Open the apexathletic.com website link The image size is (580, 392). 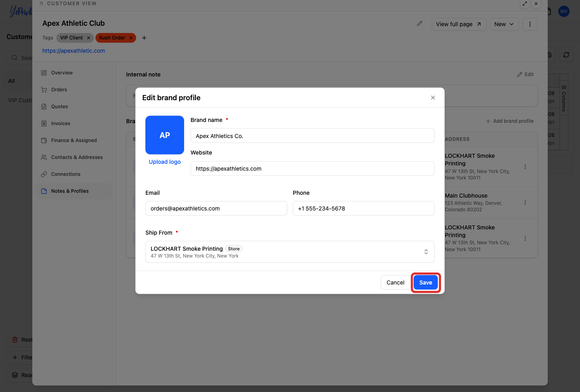(74, 51)
